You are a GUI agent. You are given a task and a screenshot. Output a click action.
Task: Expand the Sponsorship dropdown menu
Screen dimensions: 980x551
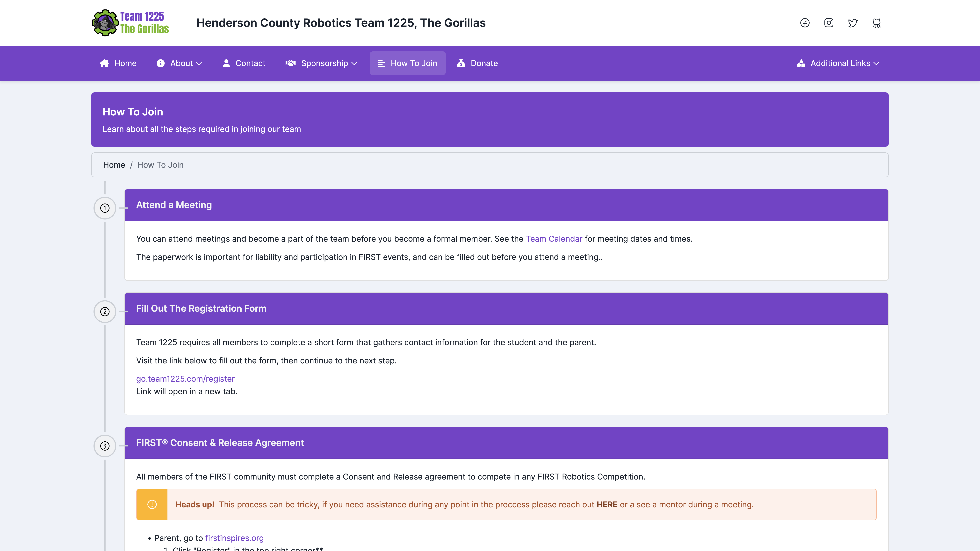[321, 63]
